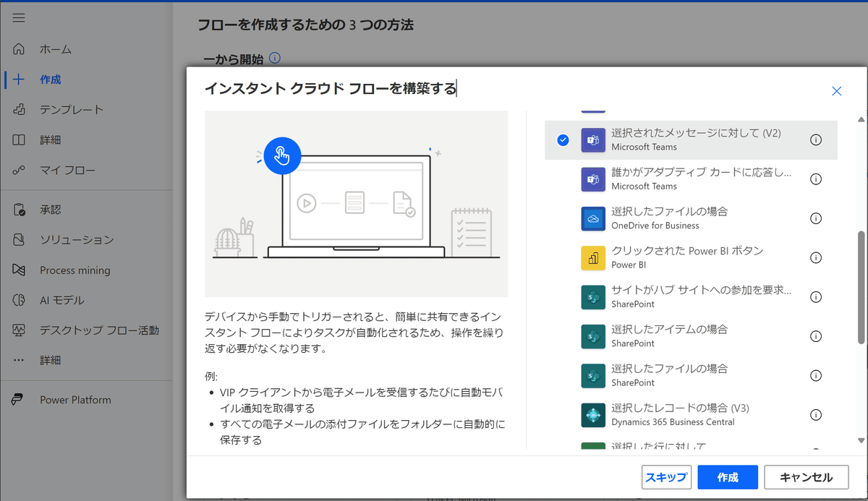The height and width of the screenshot is (501, 868).
Task: Click the Dynamics 365 Business Central icon
Action: click(593, 415)
